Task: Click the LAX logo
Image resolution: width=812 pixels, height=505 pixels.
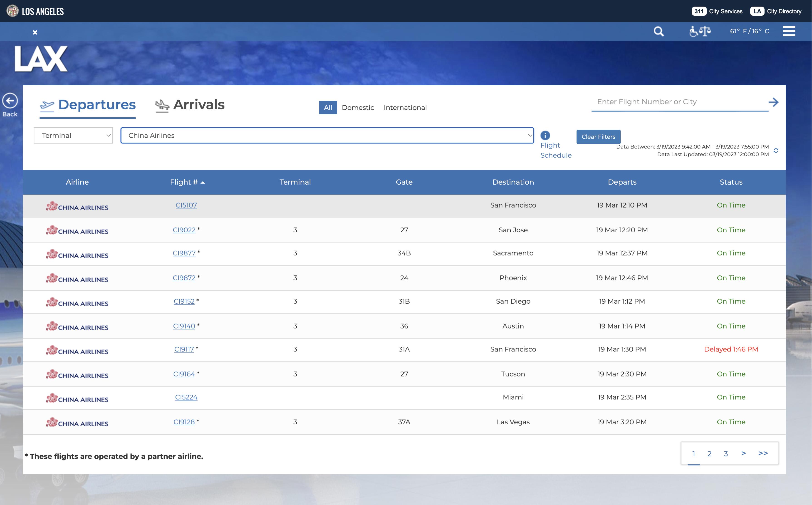Action: [41, 59]
